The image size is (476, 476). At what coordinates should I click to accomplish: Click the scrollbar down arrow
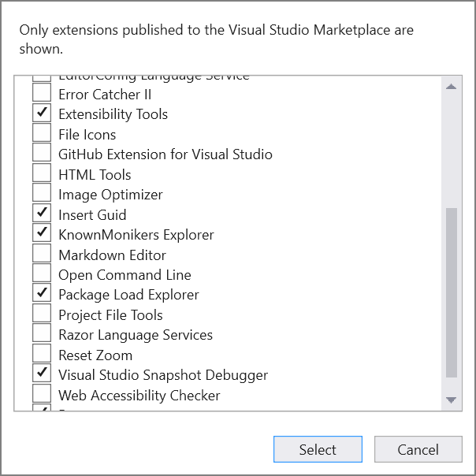click(x=452, y=400)
